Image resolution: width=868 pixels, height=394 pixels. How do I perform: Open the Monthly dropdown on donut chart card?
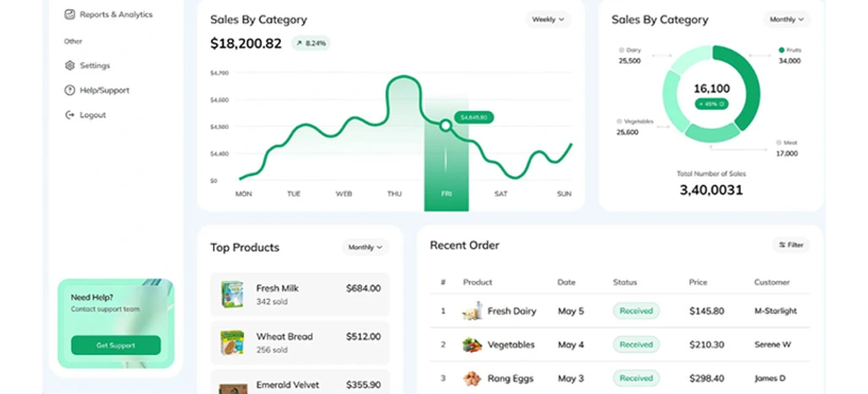(x=787, y=19)
